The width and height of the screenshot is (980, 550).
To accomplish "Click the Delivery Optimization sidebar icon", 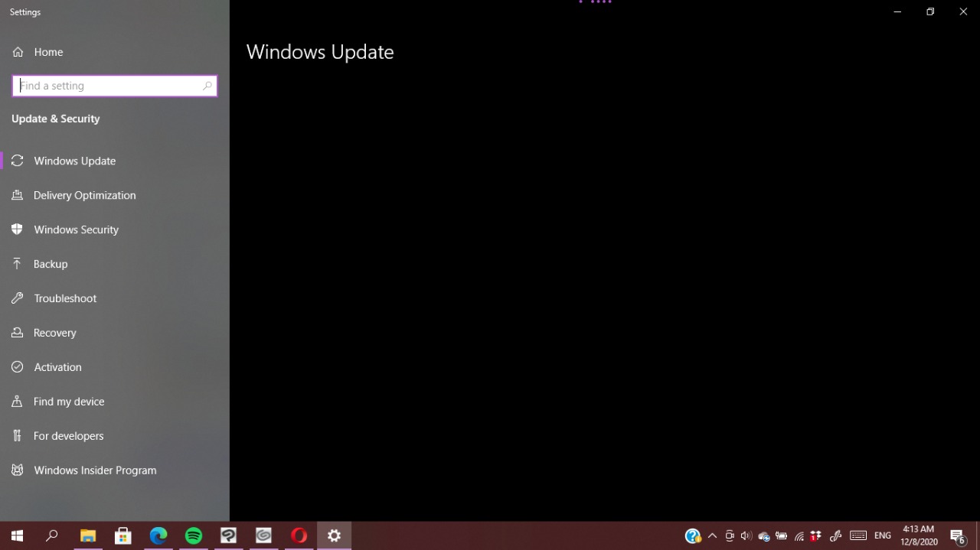I will point(18,195).
